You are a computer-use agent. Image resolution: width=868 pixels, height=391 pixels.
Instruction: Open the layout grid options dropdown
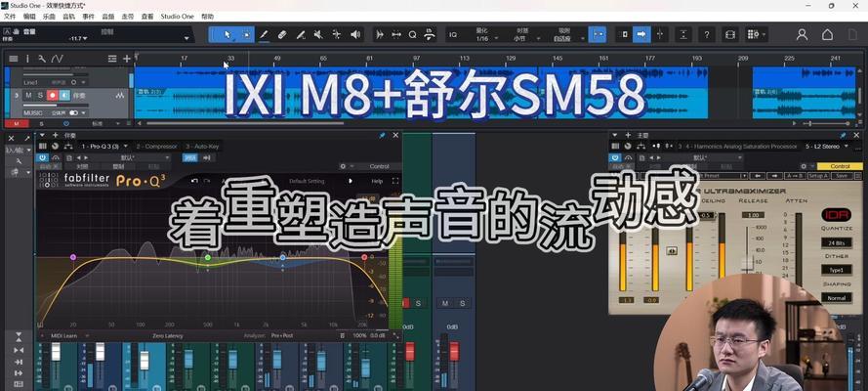point(756,34)
